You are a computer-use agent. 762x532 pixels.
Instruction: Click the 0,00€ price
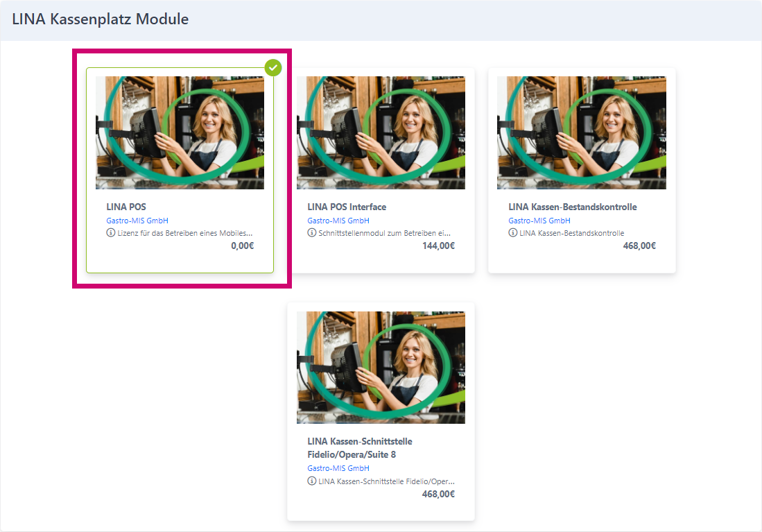[x=243, y=246]
